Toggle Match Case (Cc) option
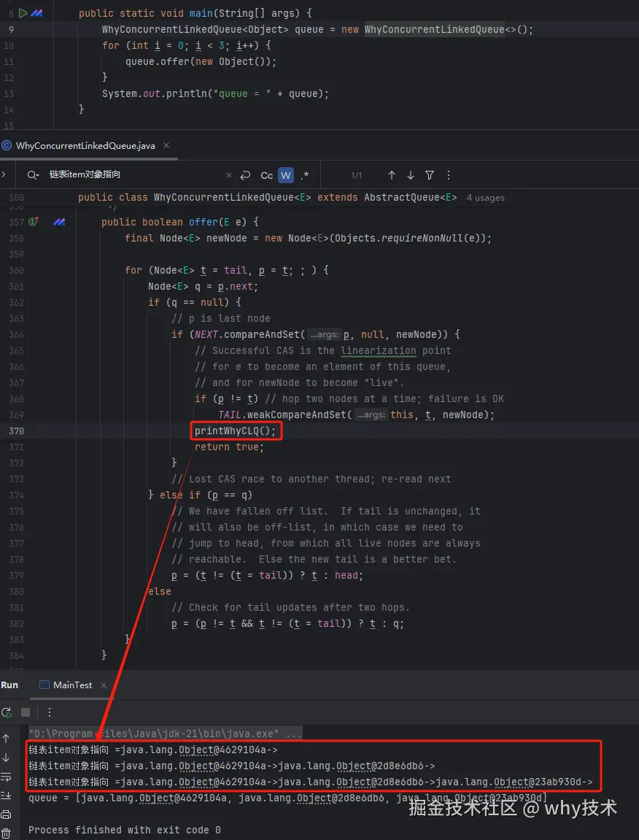Image resolution: width=639 pixels, height=840 pixels. pyautogui.click(x=267, y=175)
